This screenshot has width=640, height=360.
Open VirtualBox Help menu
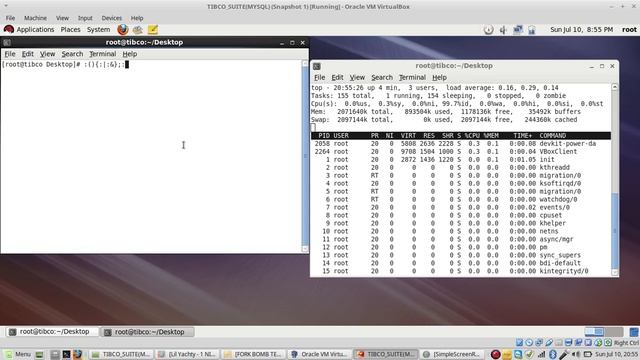click(x=137, y=18)
